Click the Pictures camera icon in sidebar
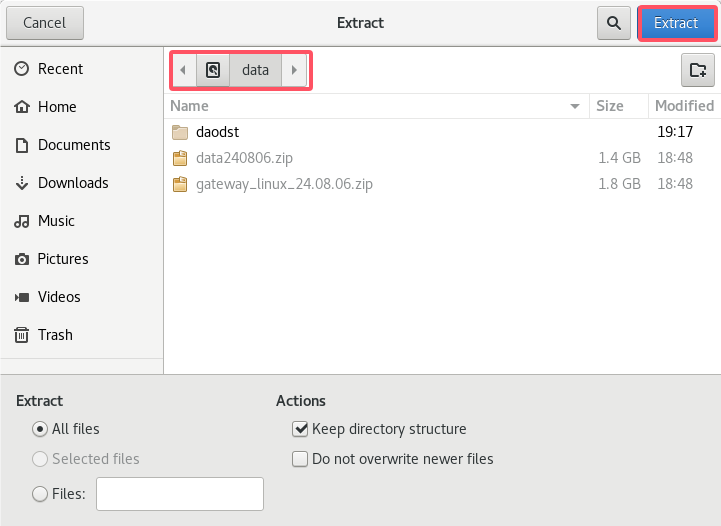Screen dimensions: 721x526 (x=22, y=259)
